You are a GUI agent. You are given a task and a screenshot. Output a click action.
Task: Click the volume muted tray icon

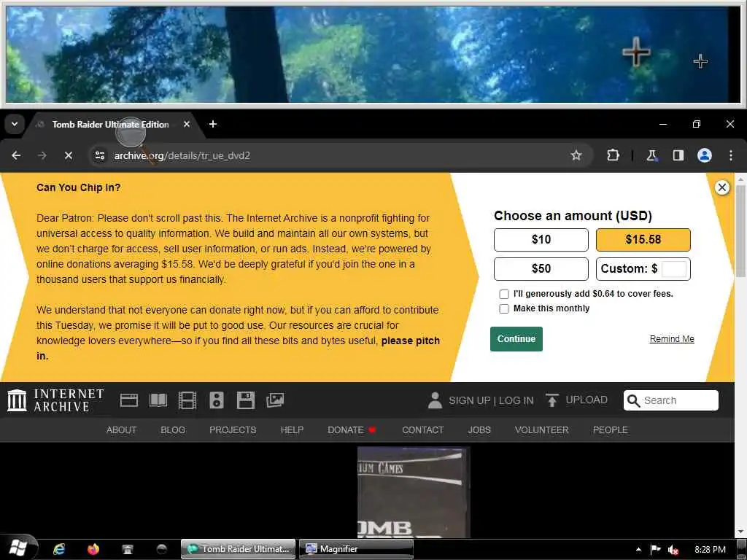coord(673,550)
